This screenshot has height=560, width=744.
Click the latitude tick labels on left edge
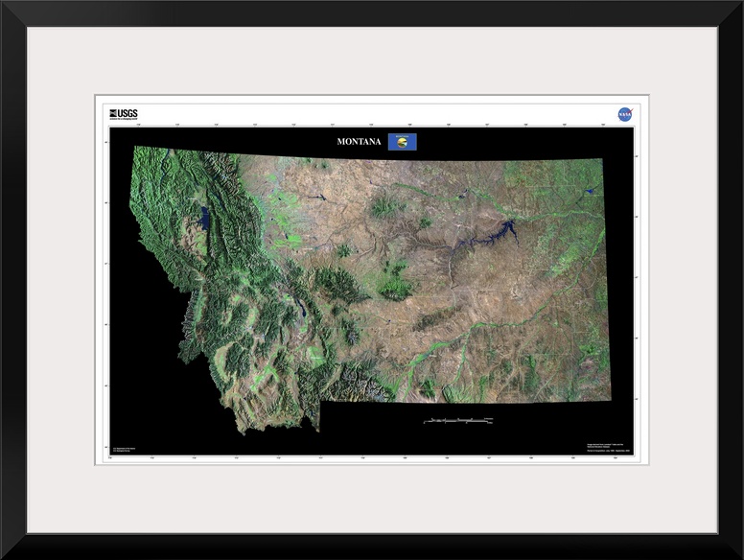pyautogui.click(x=105, y=288)
